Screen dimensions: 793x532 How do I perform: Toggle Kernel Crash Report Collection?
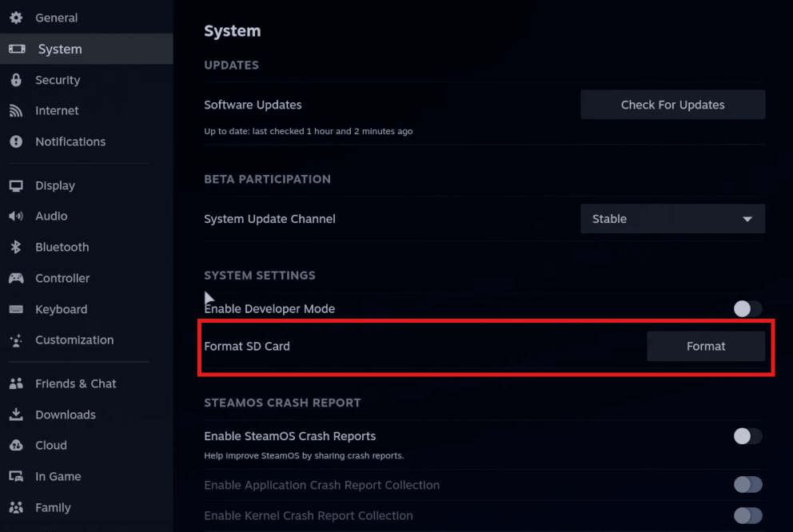(747, 516)
